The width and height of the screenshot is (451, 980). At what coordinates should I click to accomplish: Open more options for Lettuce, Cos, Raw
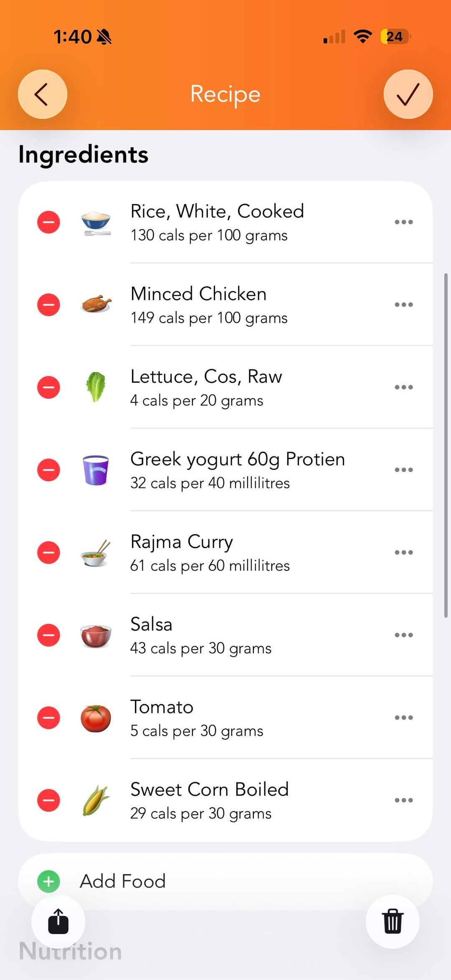click(404, 387)
